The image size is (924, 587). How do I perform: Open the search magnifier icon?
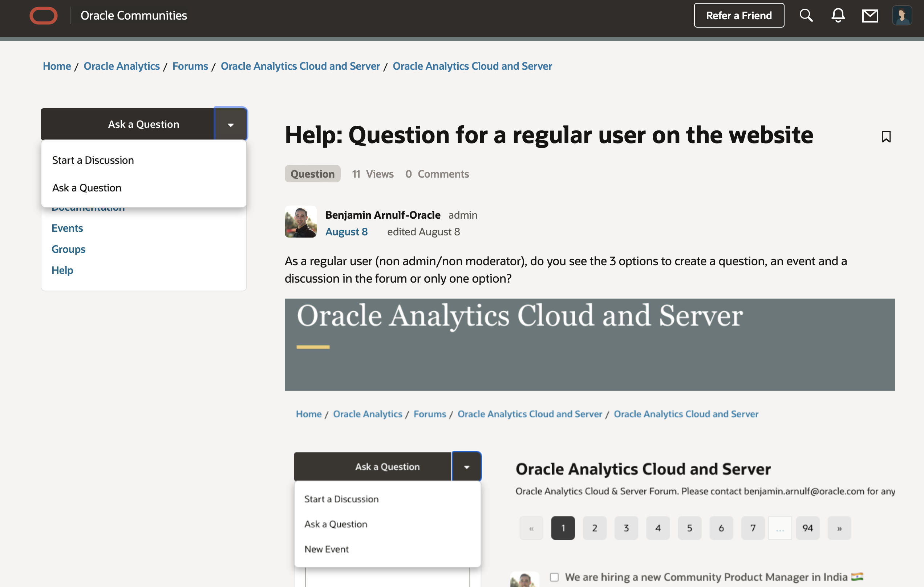click(806, 16)
